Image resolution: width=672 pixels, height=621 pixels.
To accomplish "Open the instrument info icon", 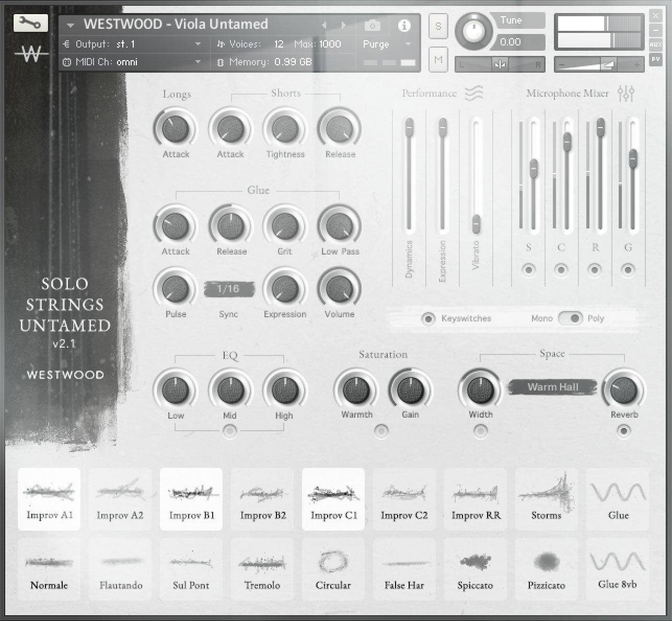I will [x=404, y=25].
